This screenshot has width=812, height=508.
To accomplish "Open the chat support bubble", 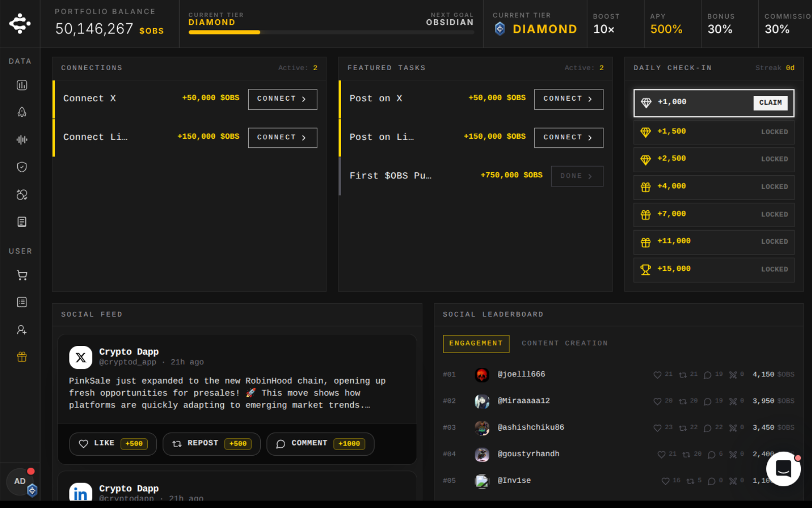I will [x=783, y=468].
